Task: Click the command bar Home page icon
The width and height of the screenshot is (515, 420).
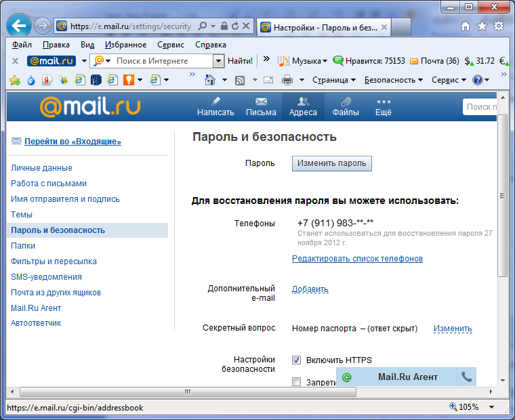Action: [210, 80]
